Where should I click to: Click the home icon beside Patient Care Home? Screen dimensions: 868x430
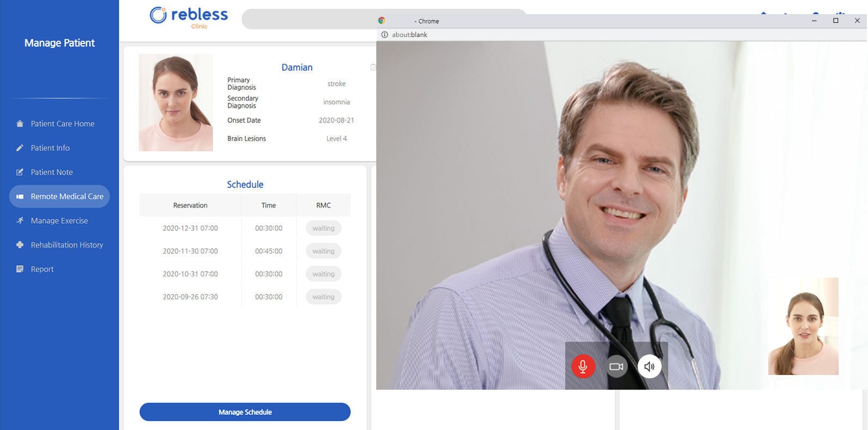pos(20,124)
